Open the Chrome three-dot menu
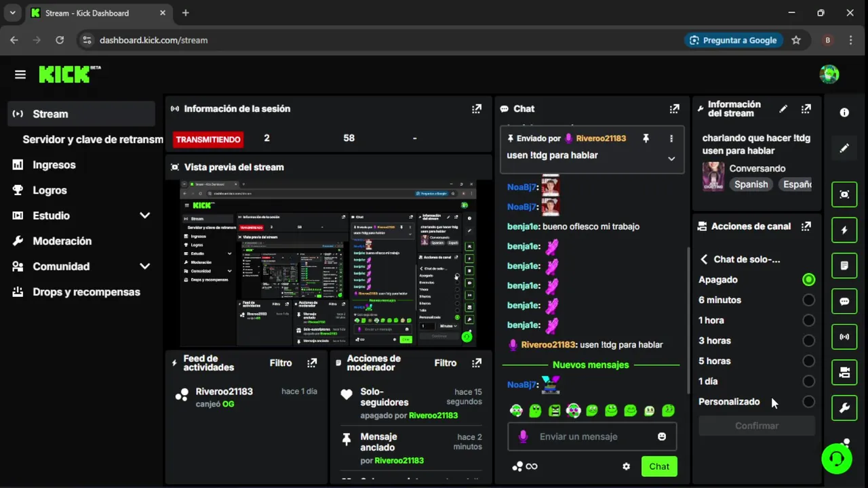 [x=851, y=40]
